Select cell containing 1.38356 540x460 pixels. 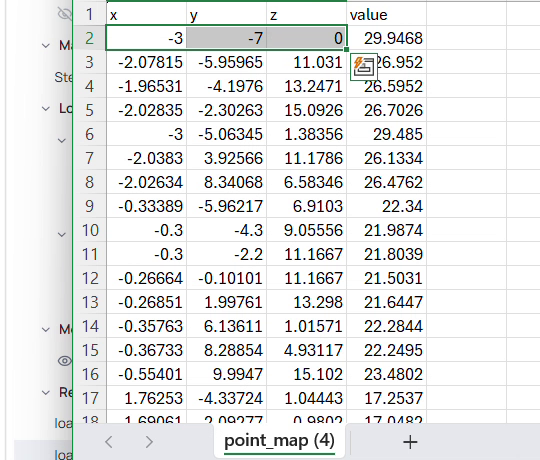click(x=307, y=134)
